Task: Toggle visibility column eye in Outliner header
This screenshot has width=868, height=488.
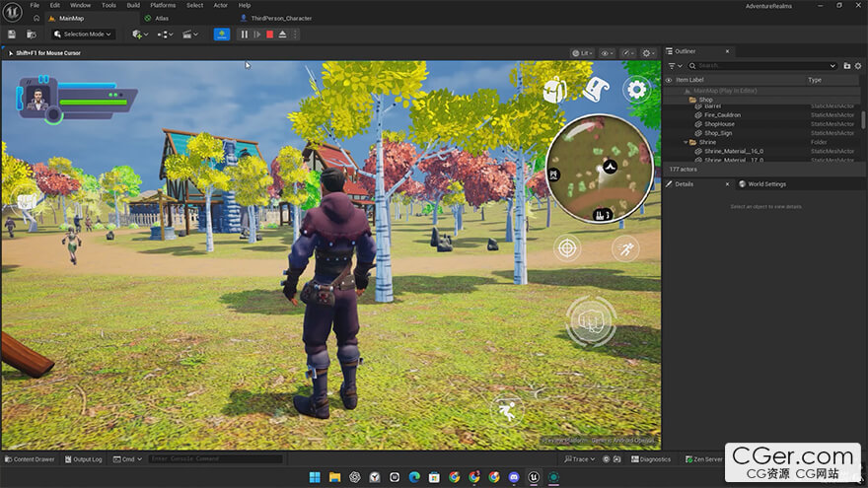Action: point(669,80)
